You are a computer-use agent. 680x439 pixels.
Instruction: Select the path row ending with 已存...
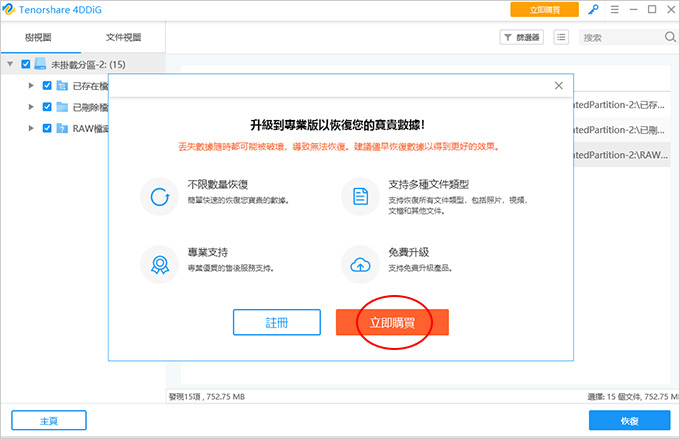(622, 105)
